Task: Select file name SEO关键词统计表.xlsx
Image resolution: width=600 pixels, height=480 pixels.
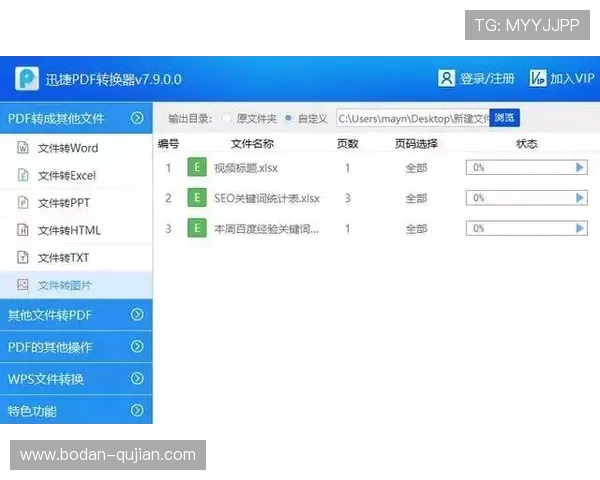Action: point(266,198)
